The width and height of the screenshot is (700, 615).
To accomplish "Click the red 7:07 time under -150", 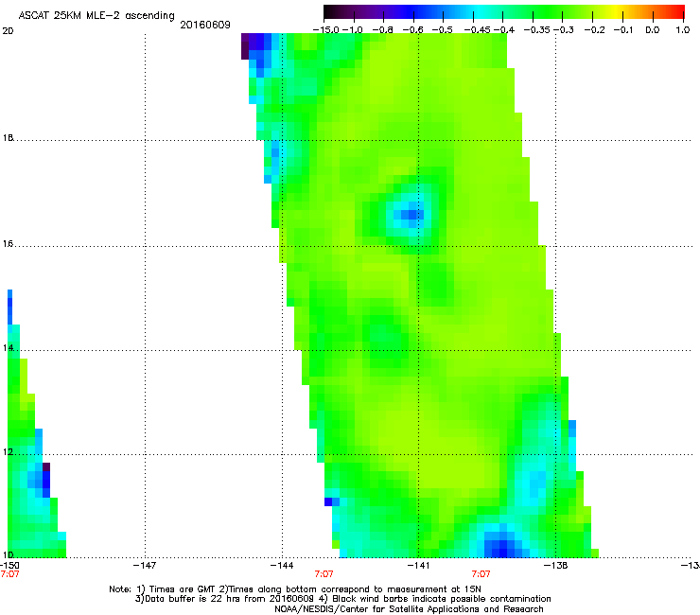I will pos(9,574).
